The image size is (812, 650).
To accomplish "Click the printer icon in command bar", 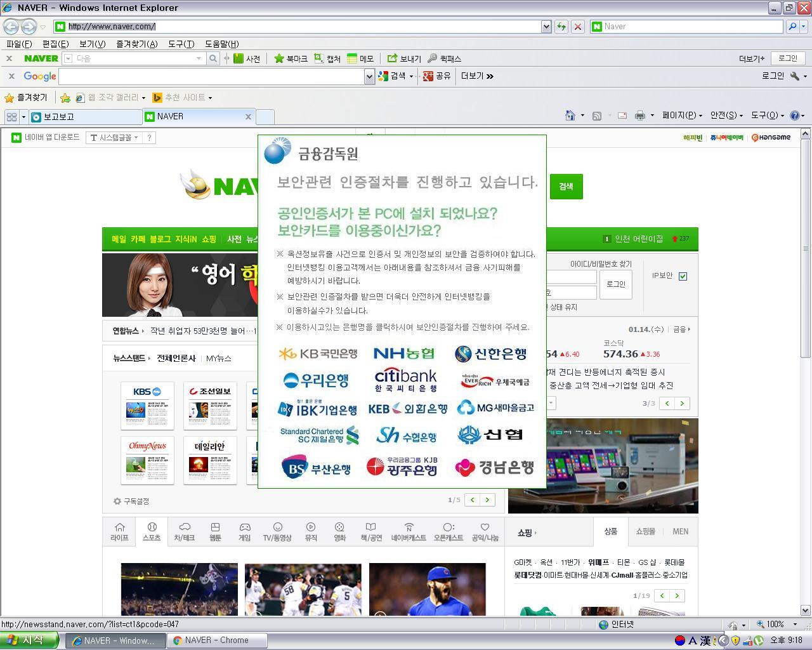I will pyautogui.click(x=639, y=116).
